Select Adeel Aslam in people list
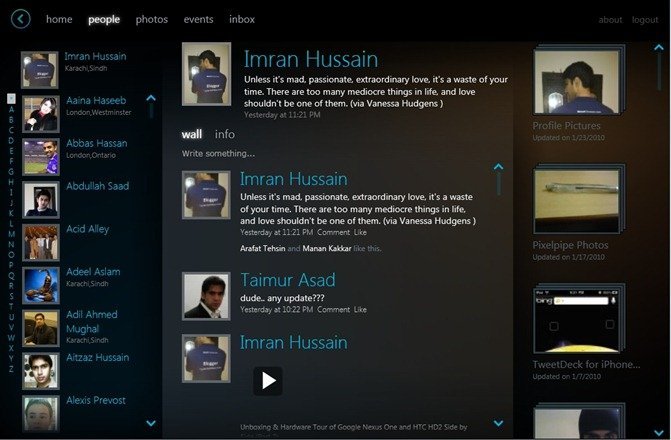Screen dimensions: 671x440 coord(93,272)
